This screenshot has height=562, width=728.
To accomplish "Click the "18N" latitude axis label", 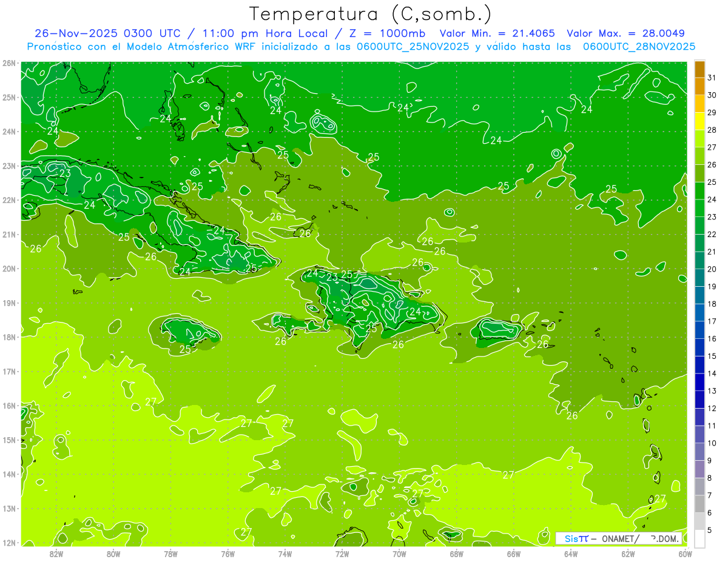I will point(8,337).
